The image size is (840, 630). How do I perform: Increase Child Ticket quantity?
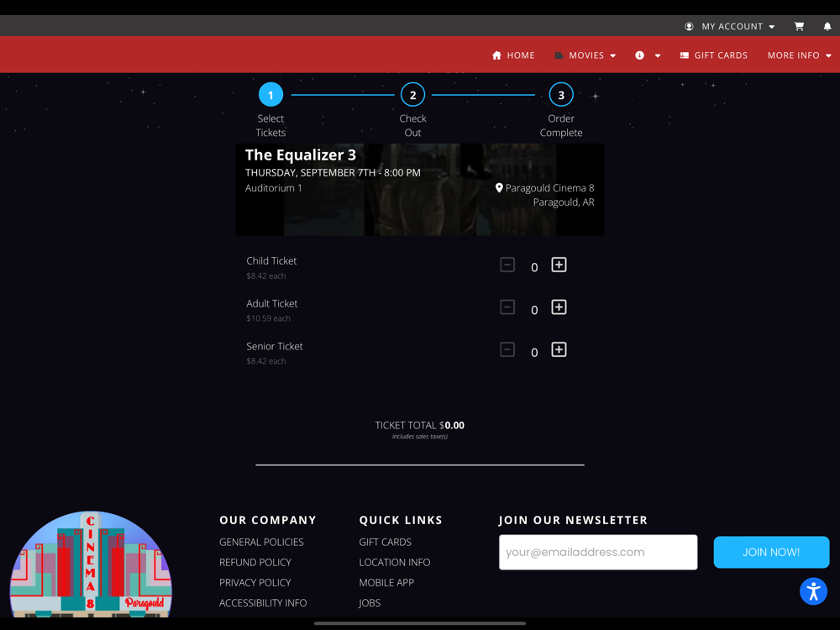(559, 265)
